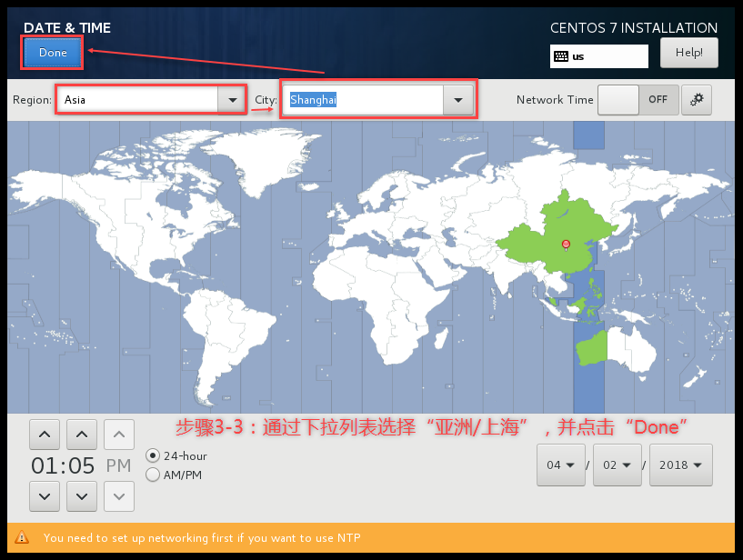Toggle the Network Time switch on
The width and height of the screenshot is (743, 560).
click(x=638, y=100)
